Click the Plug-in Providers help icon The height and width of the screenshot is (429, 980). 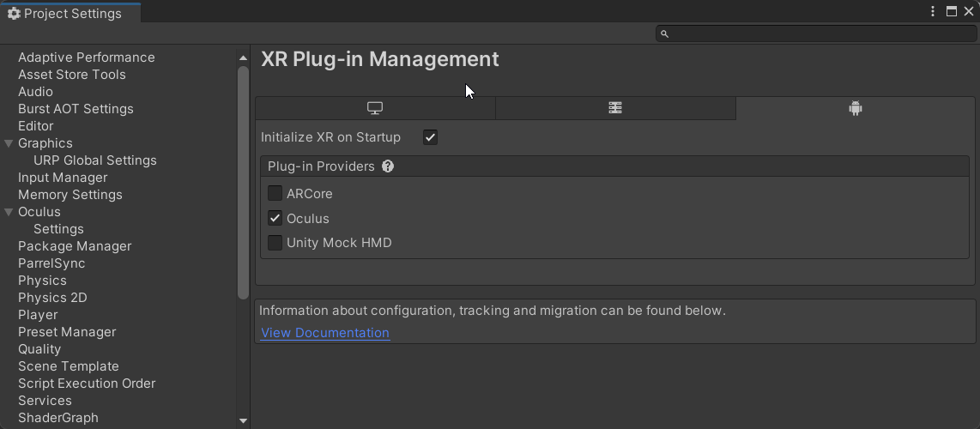tap(388, 166)
